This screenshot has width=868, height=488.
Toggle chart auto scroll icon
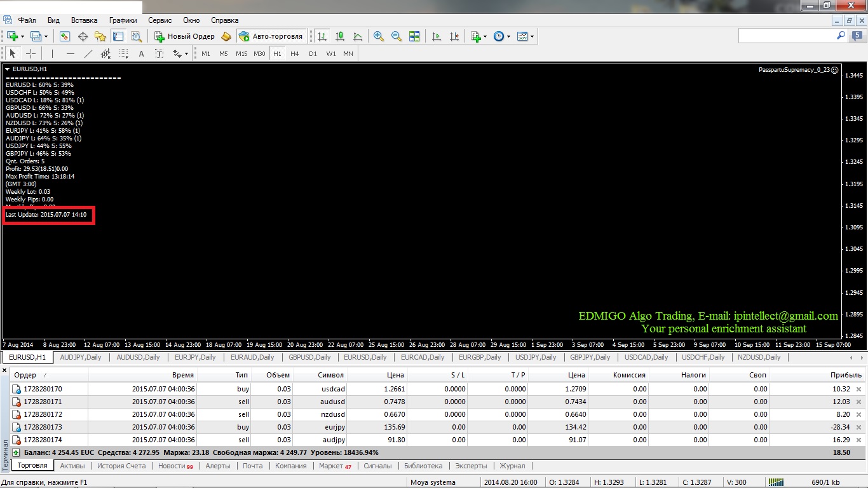click(437, 36)
